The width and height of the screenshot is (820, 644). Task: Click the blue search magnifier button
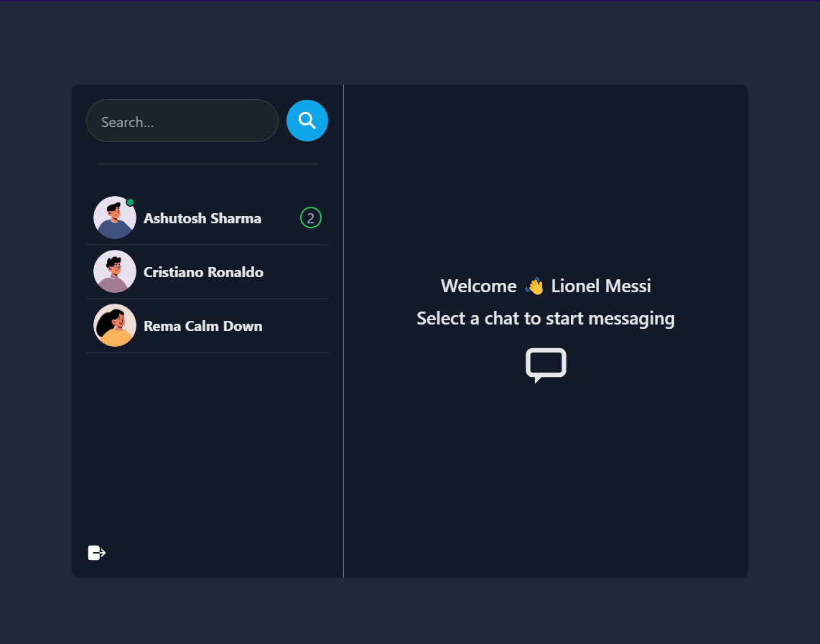pyautogui.click(x=307, y=121)
